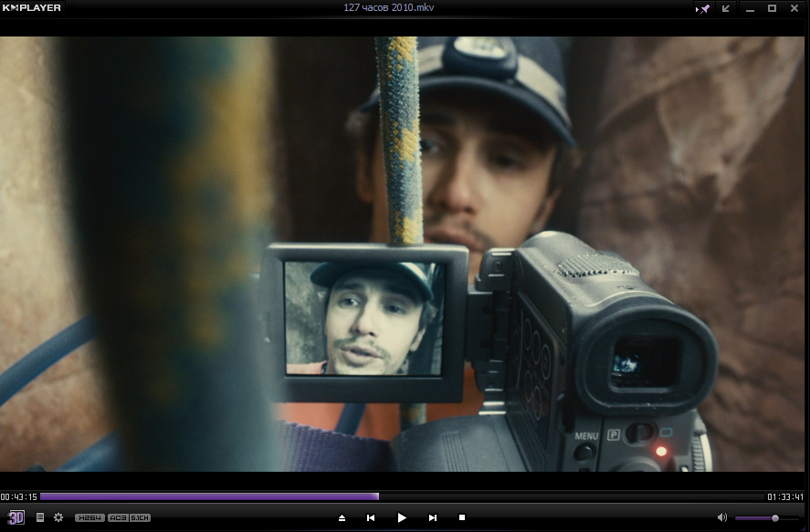This screenshot has height=532, width=810.
Task: Click the total duration 01:33:41
Action: pos(785,497)
